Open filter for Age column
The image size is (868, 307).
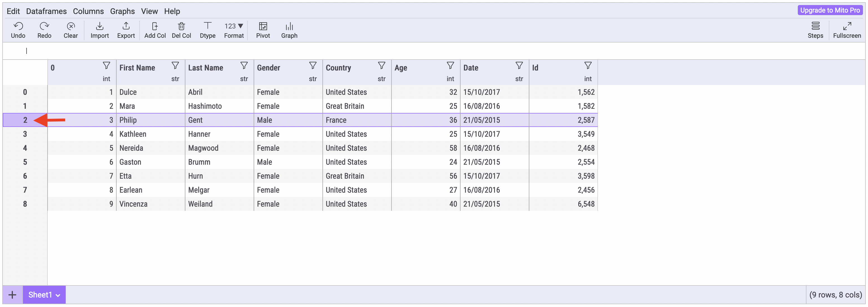click(450, 66)
